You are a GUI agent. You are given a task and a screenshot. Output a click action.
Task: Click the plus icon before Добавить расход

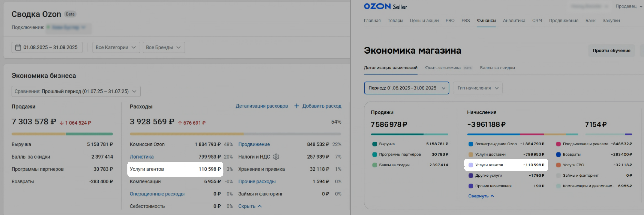click(x=297, y=106)
